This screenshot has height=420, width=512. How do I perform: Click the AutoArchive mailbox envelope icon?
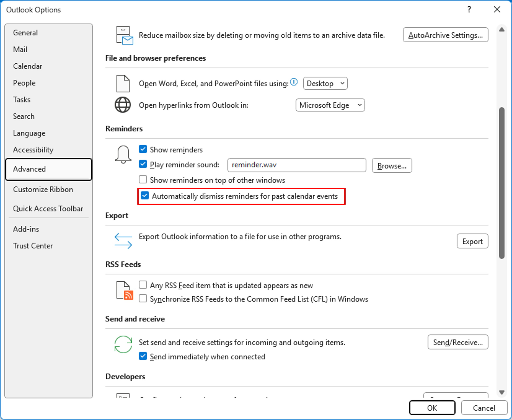tap(124, 35)
